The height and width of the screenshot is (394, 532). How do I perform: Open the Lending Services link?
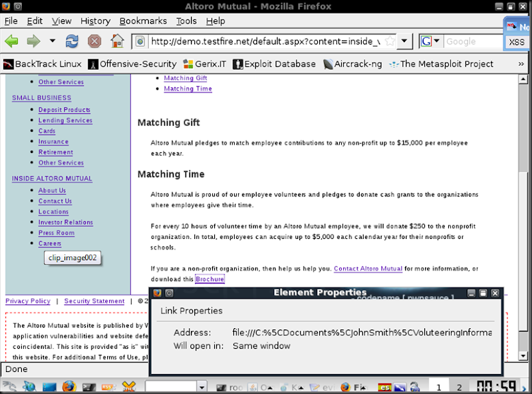65,120
